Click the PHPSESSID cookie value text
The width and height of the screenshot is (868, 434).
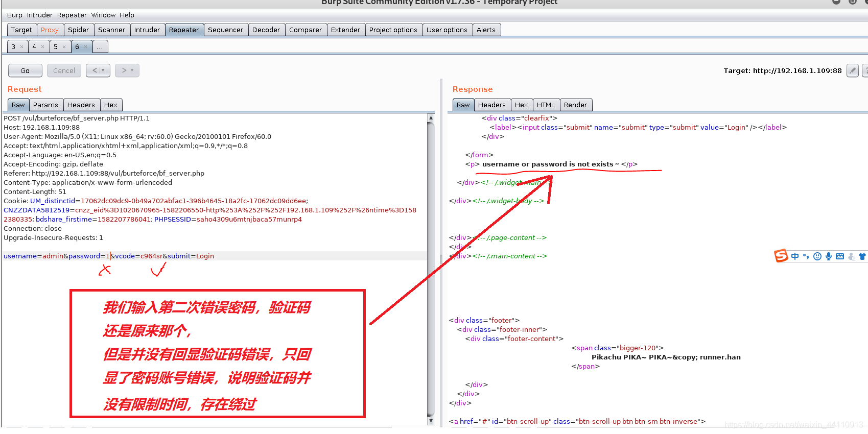tap(249, 219)
